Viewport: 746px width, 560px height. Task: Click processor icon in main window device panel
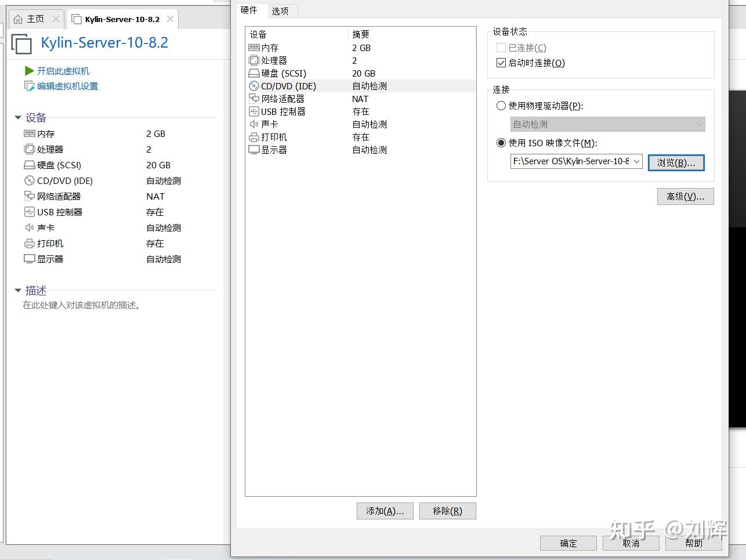coord(30,149)
